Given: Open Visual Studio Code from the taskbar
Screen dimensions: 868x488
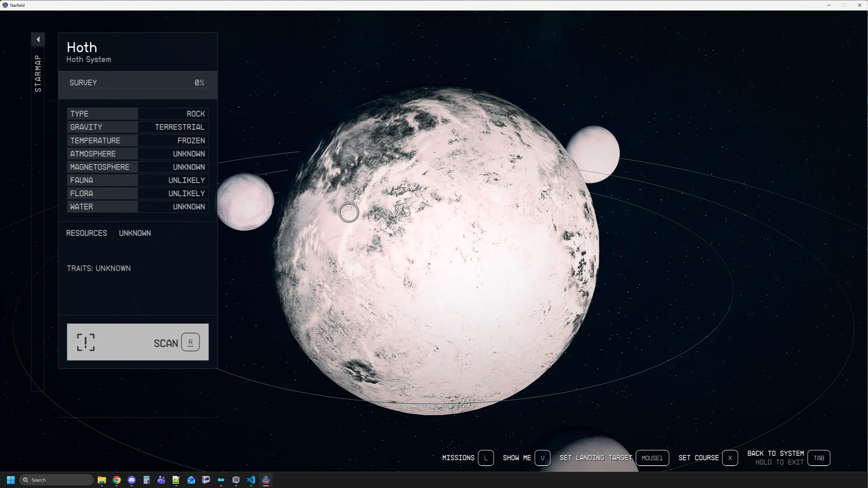Looking at the screenshot, I should tap(251, 480).
